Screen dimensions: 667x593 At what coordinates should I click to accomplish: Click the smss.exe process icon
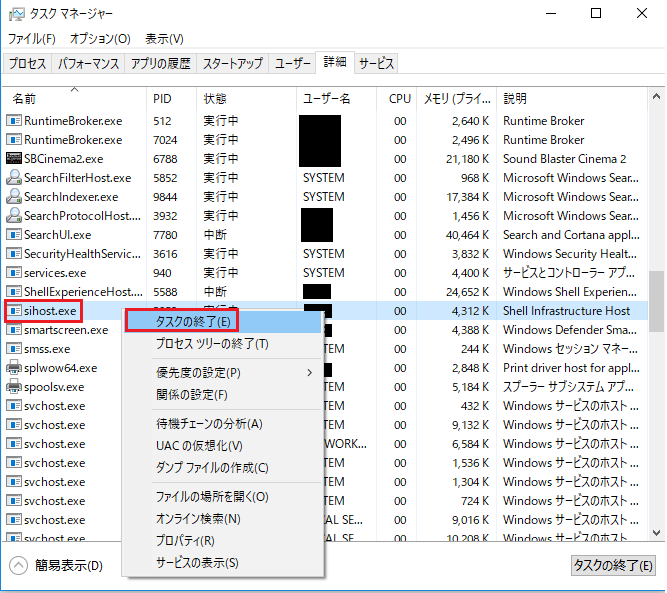point(14,349)
